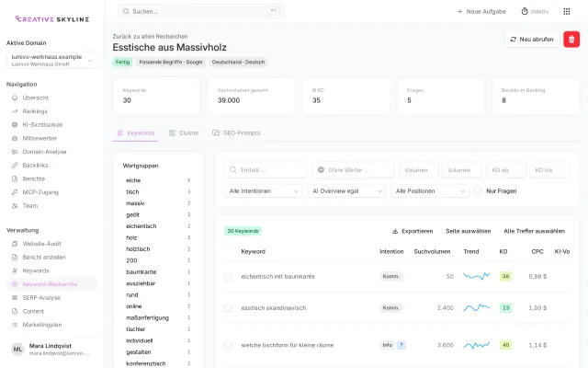588x368 pixels.
Task: Click the trend sparkline for eichentisch mit baumkante
Action: (x=476, y=276)
